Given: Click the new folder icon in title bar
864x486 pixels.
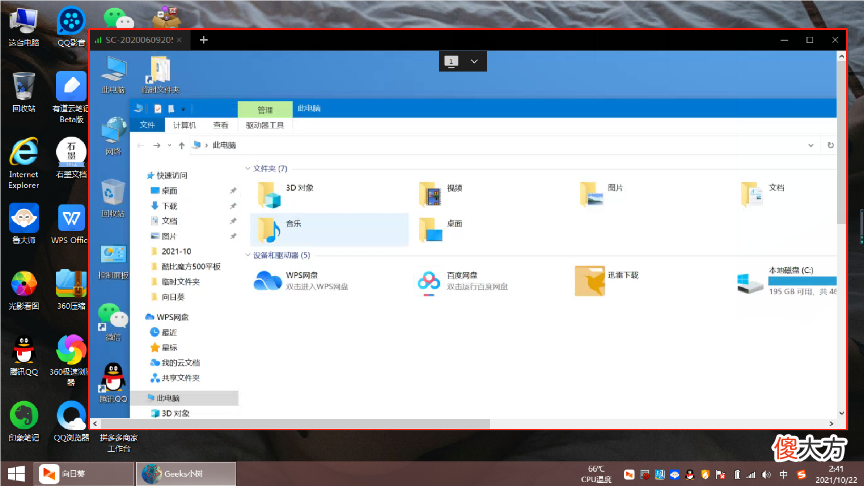Looking at the screenshot, I should [x=171, y=109].
